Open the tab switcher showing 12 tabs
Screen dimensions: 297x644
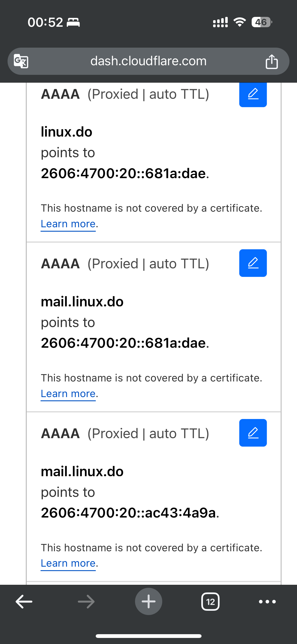210,602
